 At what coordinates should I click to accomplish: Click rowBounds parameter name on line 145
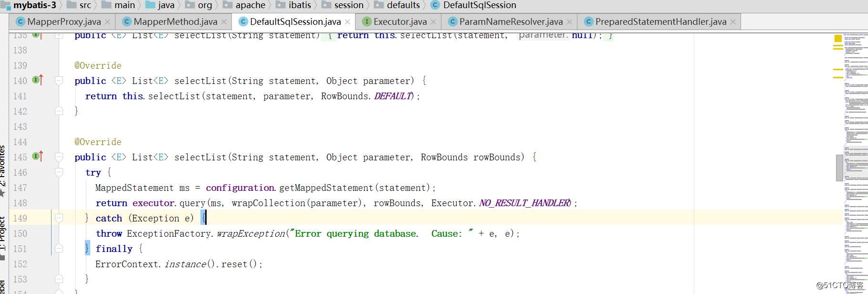pyautogui.click(x=496, y=157)
